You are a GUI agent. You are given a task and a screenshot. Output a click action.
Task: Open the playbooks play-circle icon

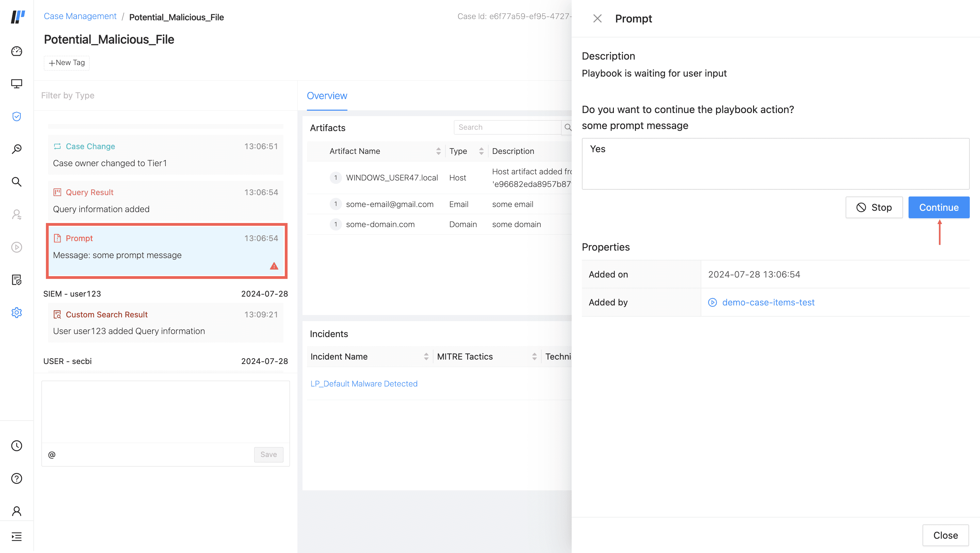coord(17,247)
